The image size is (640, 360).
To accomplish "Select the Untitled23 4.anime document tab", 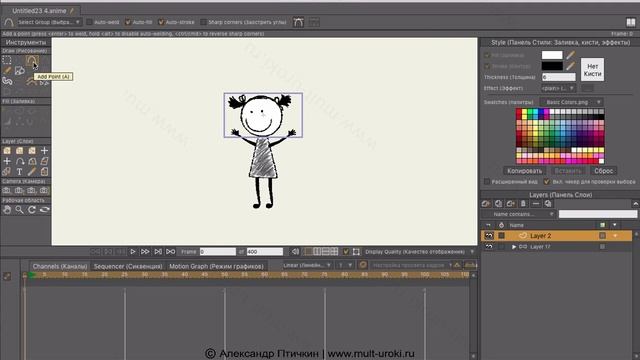I will point(40,11).
